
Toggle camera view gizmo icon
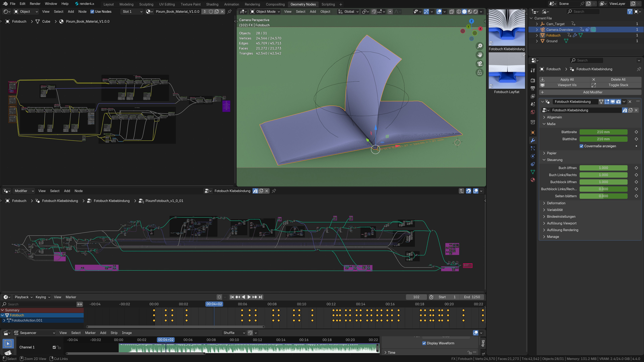[x=479, y=64]
